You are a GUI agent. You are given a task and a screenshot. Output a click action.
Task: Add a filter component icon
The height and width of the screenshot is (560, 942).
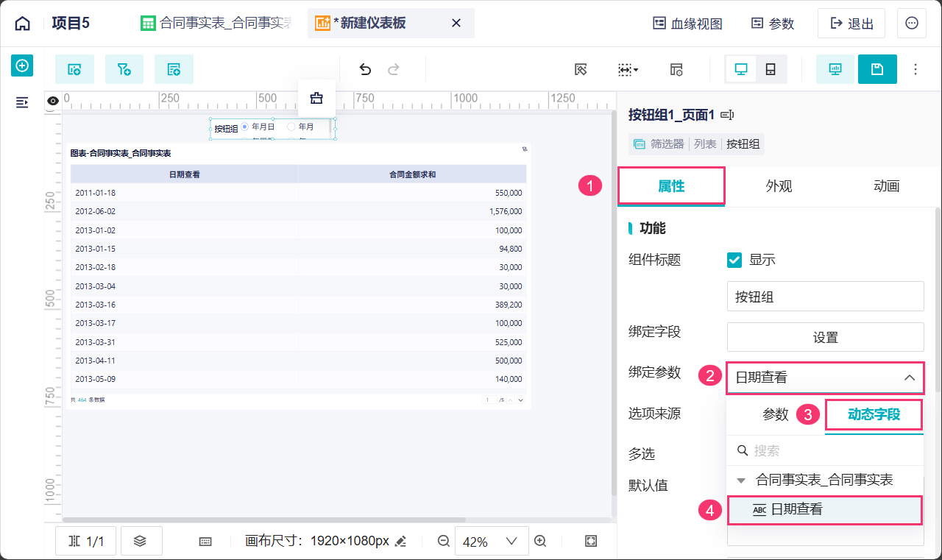(124, 69)
